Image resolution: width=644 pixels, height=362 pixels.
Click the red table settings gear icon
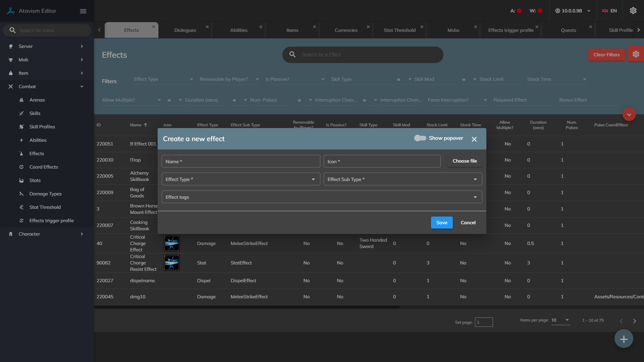coord(636,54)
